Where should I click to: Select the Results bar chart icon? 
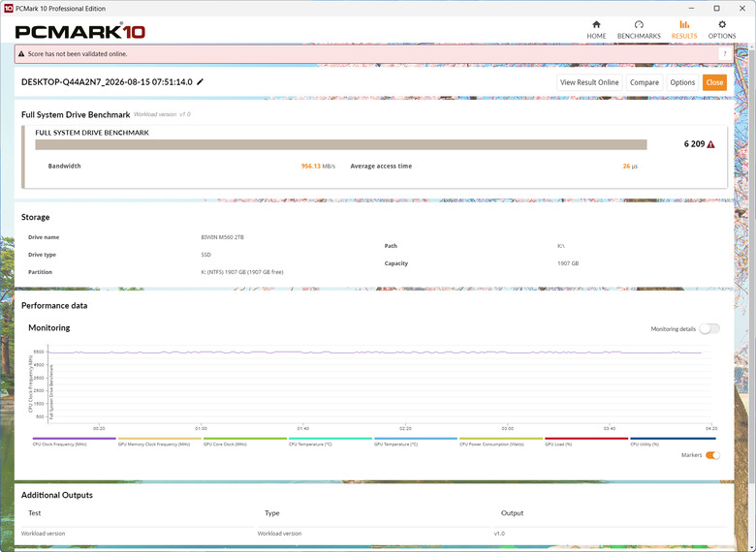(x=684, y=24)
